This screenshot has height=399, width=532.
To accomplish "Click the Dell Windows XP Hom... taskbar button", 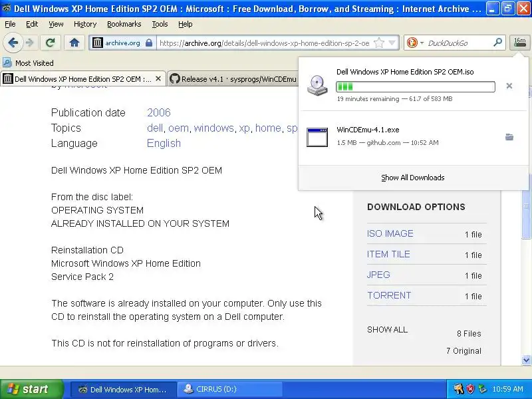I will pyautogui.click(x=124, y=389).
